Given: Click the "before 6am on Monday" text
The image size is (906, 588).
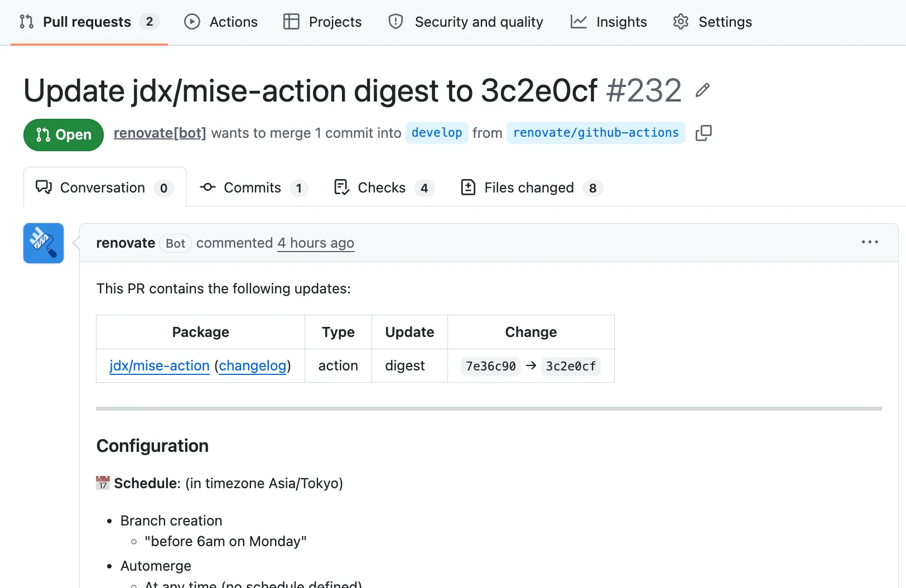Looking at the screenshot, I should [x=225, y=542].
